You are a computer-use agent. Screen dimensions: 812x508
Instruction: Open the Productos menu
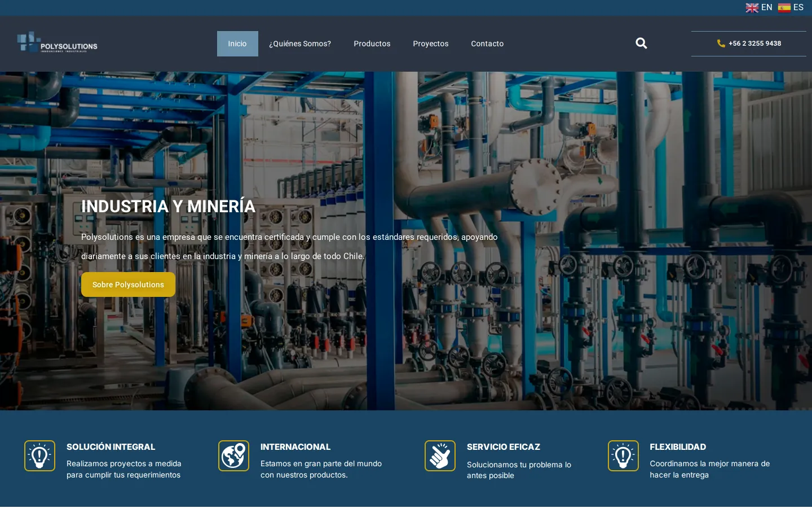click(372, 43)
